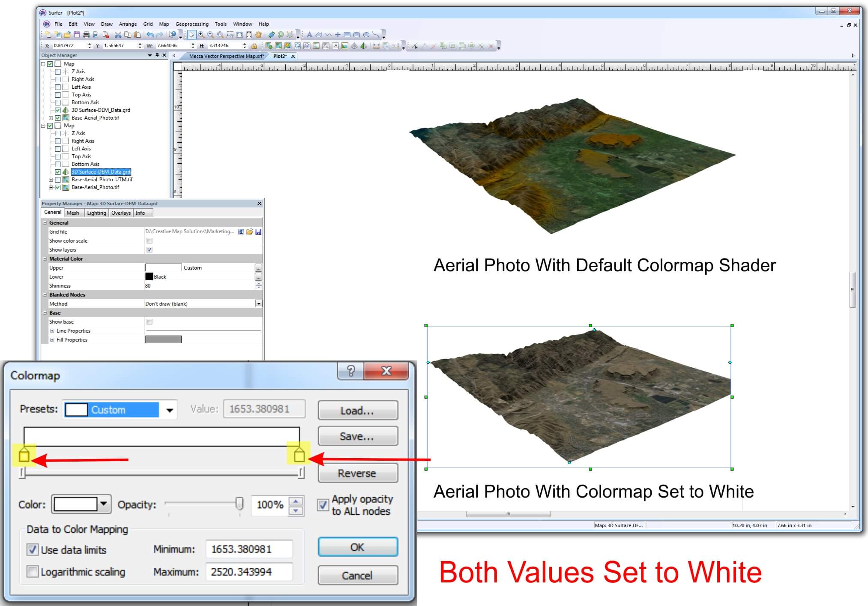Click the Reverse button in Colormap dialog
Screen dimensions: 868x606
tap(357, 473)
